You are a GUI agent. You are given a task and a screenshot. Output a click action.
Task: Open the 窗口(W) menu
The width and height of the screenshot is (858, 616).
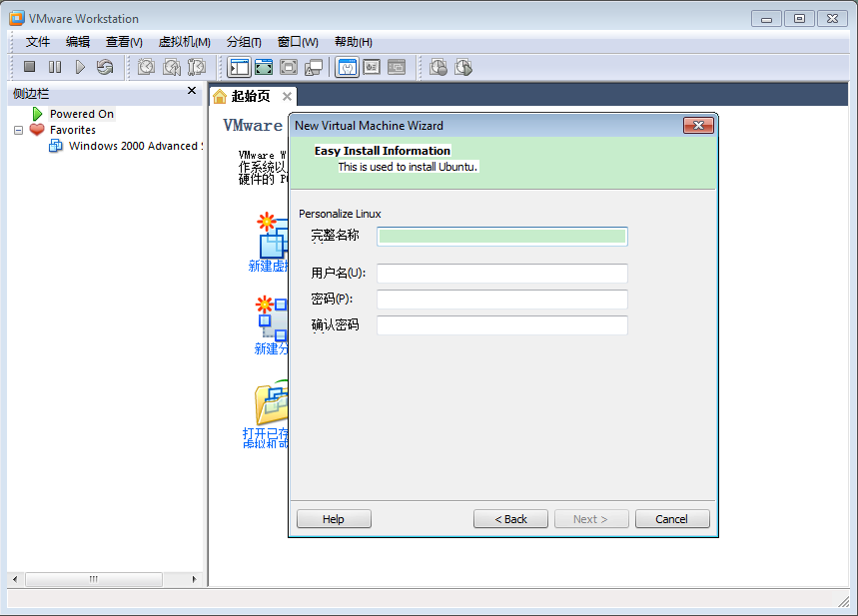[299, 42]
